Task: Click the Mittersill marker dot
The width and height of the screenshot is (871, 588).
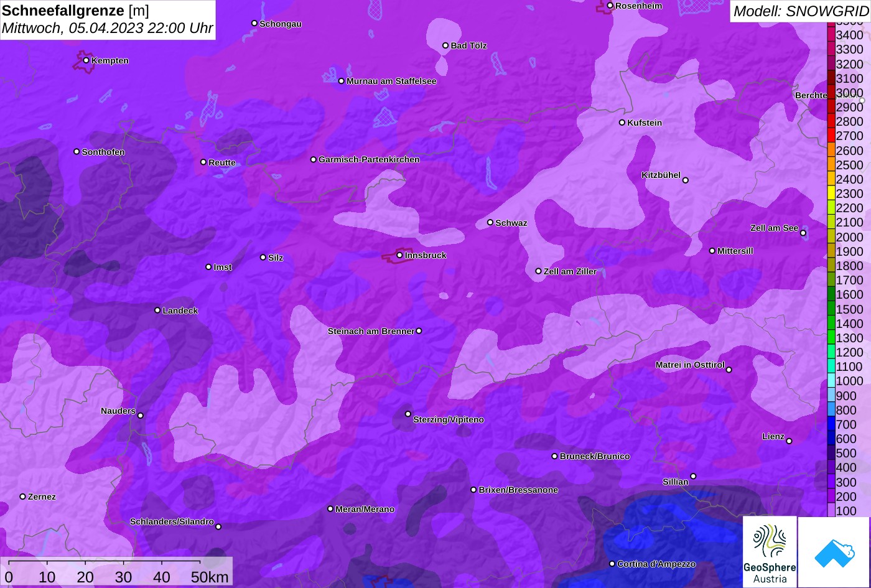Action: click(x=712, y=251)
